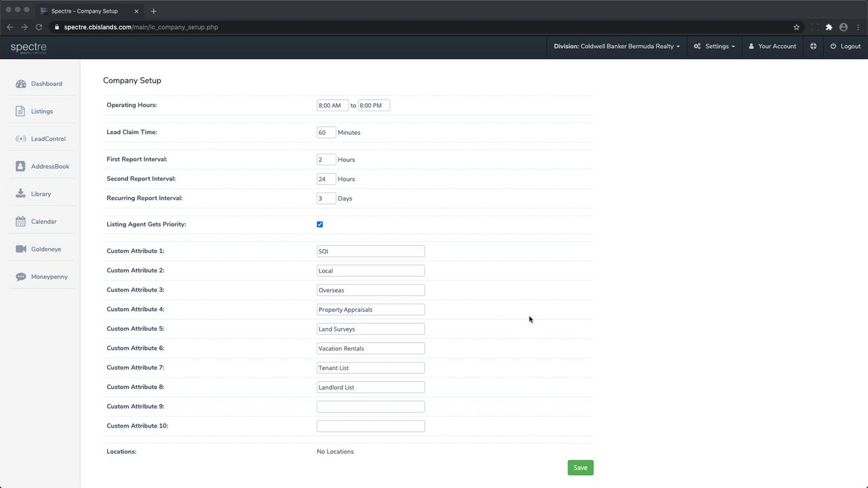Viewport: 868px width, 488px height.
Task: Open the Moneypenny chat bubble icon
Action: pos(20,277)
